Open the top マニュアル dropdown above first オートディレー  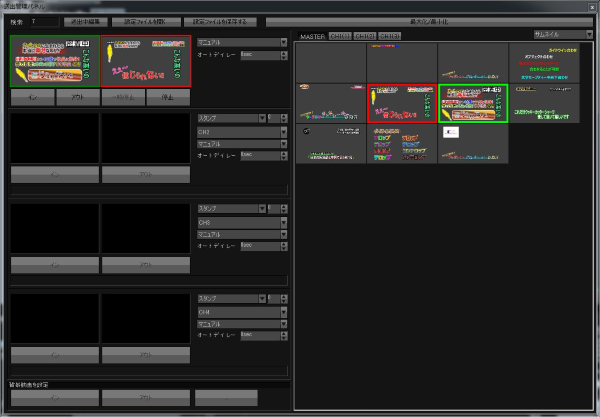tap(242, 42)
